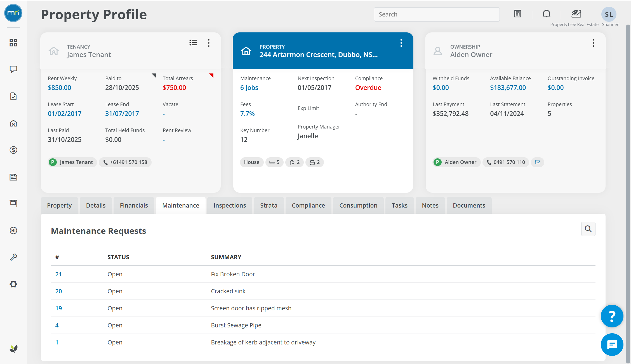Viewport: 631px width, 364px height.
Task: Open the messages speech bubble sidebar icon
Action: [13, 69]
